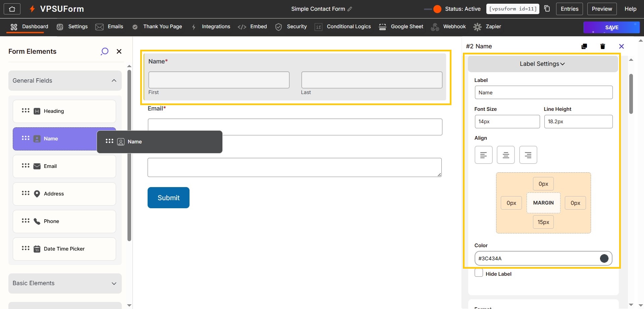This screenshot has width=644, height=309.
Task: Toggle the form Status Active switch
Action: tap(433, 9)
